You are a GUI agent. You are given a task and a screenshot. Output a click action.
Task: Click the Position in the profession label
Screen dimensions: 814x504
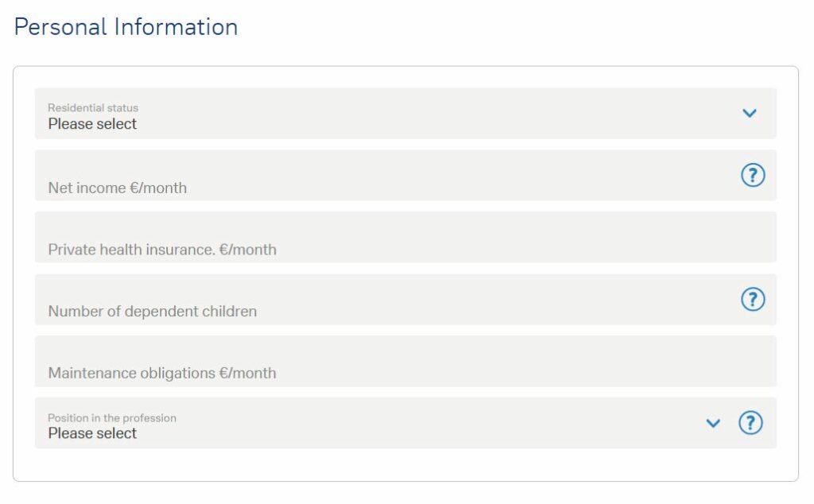[x=112, y=417]
